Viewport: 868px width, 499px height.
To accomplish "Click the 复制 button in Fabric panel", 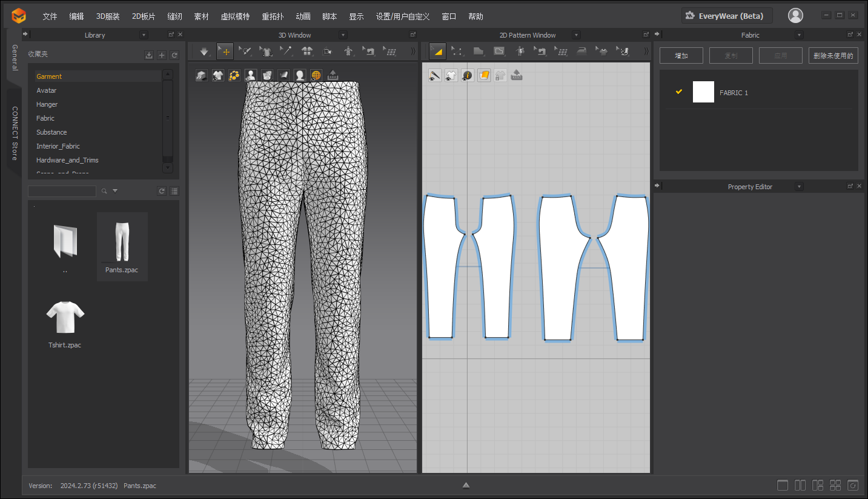I will [x=731, y=56].
